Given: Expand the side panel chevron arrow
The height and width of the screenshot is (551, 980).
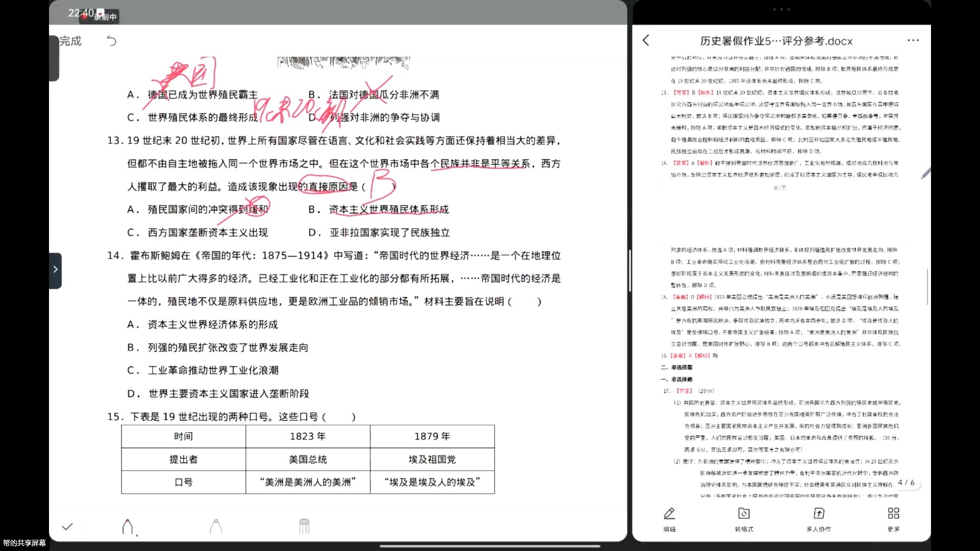Looking at the screenshot, I should [x=55, y=270].
